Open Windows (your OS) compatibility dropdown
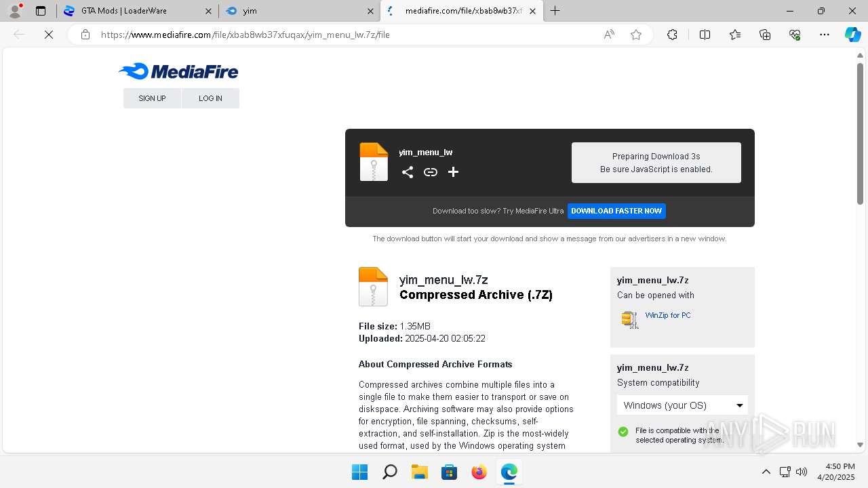The image size is (868, 488). click(682, 405)
